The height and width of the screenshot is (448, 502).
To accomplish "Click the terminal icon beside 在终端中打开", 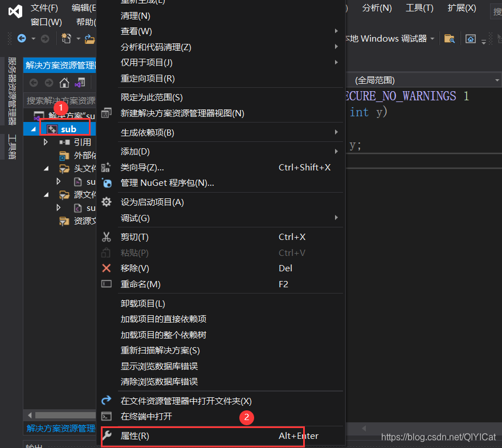I will [x=107, y=416].
